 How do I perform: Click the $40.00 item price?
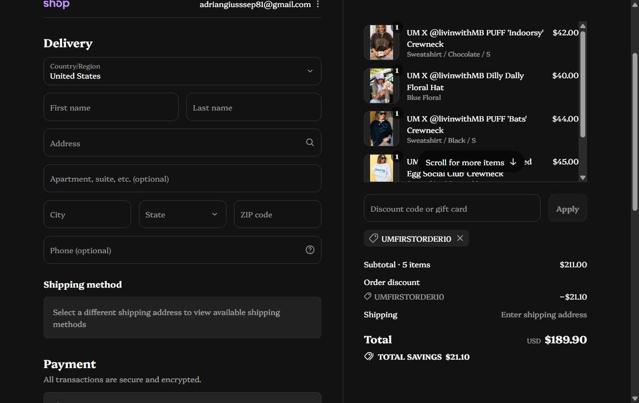click(x=565, y=75)
